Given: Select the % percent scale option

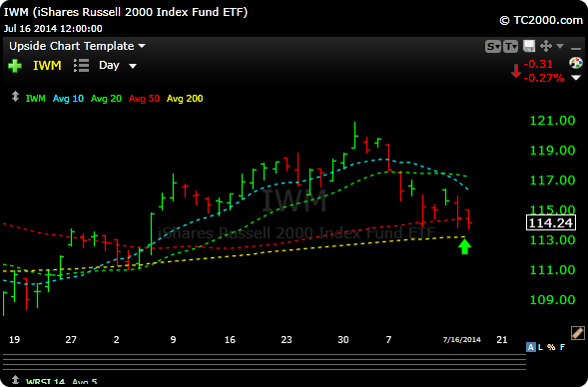Looking at the screenshot, I should (551, 347).
